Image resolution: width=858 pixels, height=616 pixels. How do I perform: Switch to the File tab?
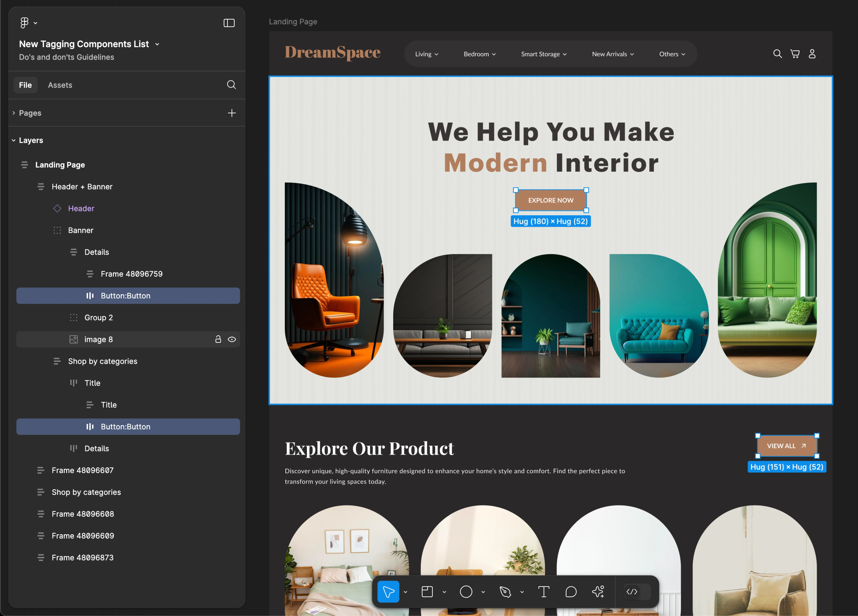point(25,85)
